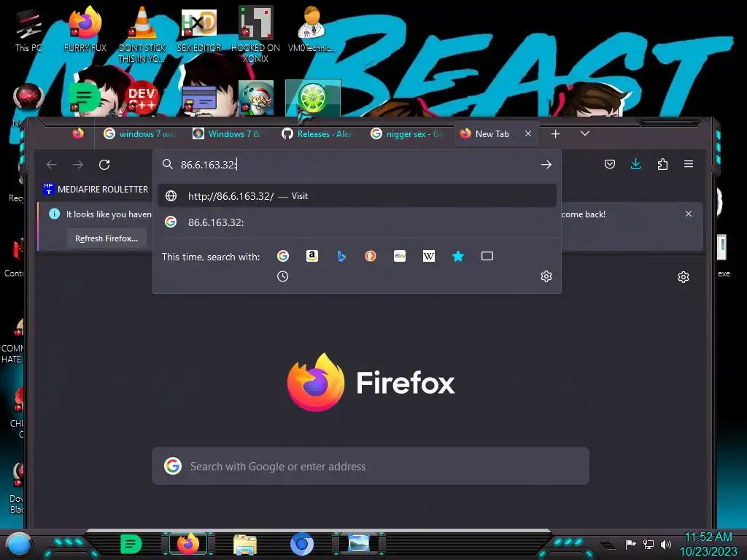Select the credit card desktop icon
The height and width of the screenshot is (560, 747).
pos(199,99)
